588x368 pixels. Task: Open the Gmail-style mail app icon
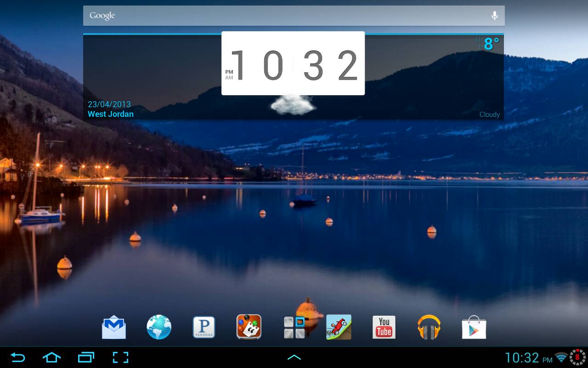click(113, 328)
